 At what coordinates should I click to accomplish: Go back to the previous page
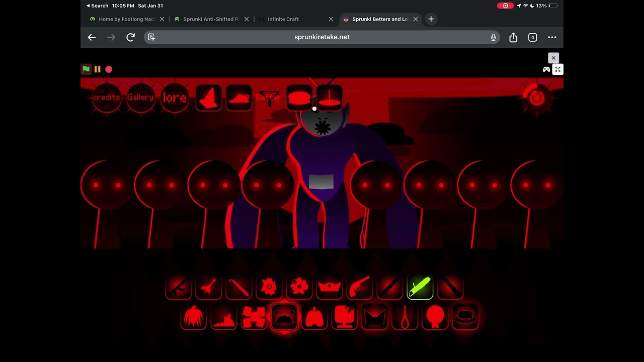pos(92,37)
